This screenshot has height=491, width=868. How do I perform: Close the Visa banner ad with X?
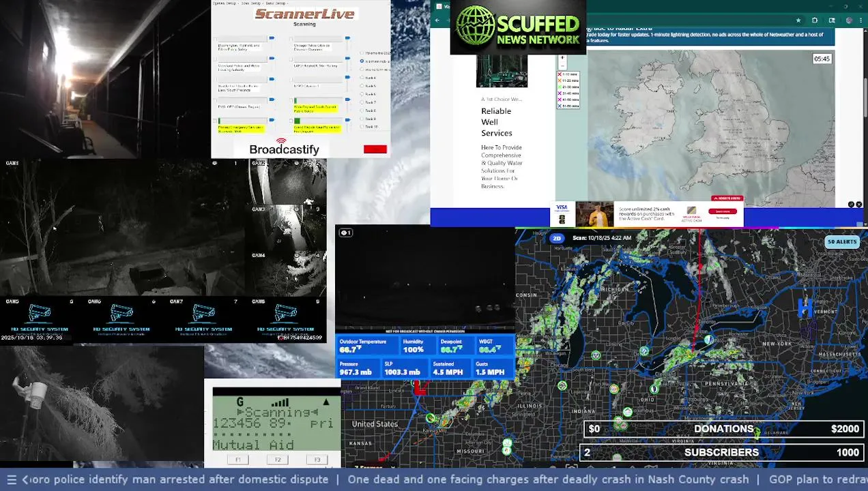(x=859, y=204)
